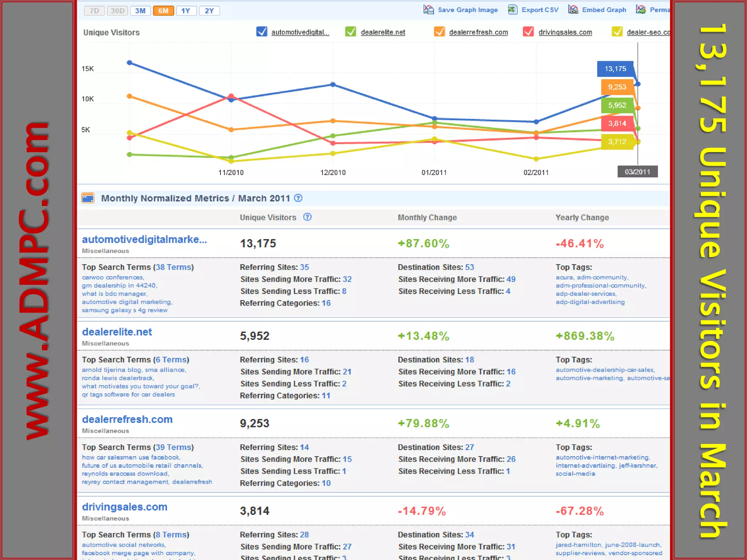Click the 03/2011 timeline date marker

(637, 172)
